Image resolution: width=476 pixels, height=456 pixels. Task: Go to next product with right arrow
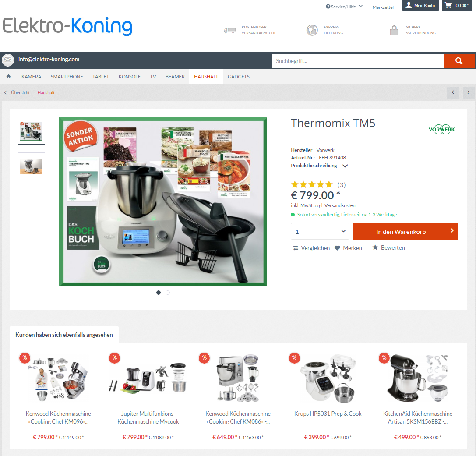[x=469, y=92]
